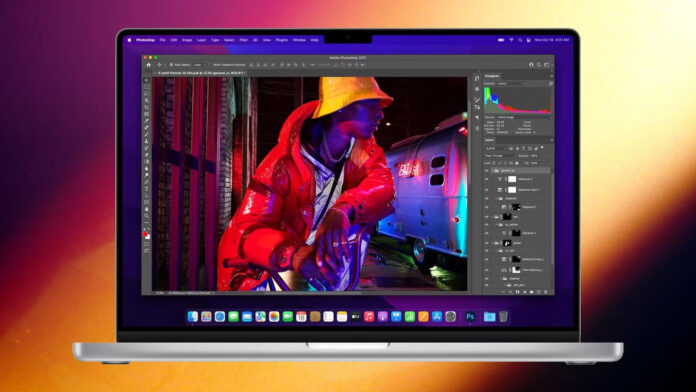The image size is (696, 392).
Task: Click the add layer mask icon
Action: point(517,292)
